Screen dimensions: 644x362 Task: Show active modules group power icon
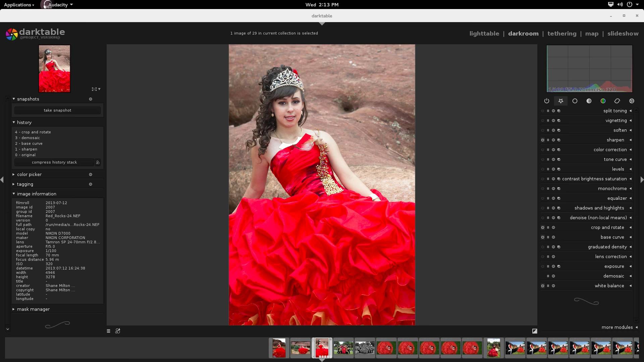(547, 101)
